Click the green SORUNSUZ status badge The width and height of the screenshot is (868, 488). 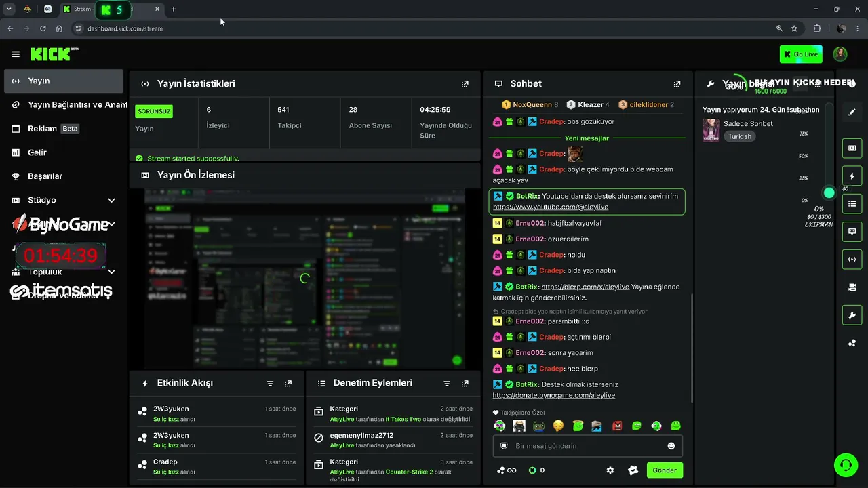(x=154, y=111)
